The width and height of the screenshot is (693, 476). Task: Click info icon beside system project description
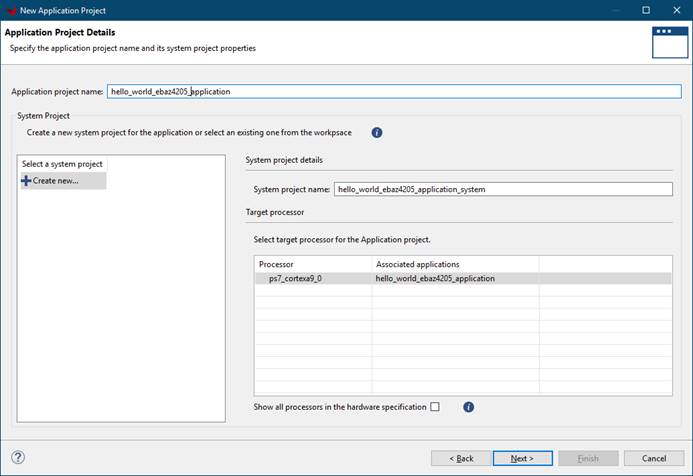(377, 132)
